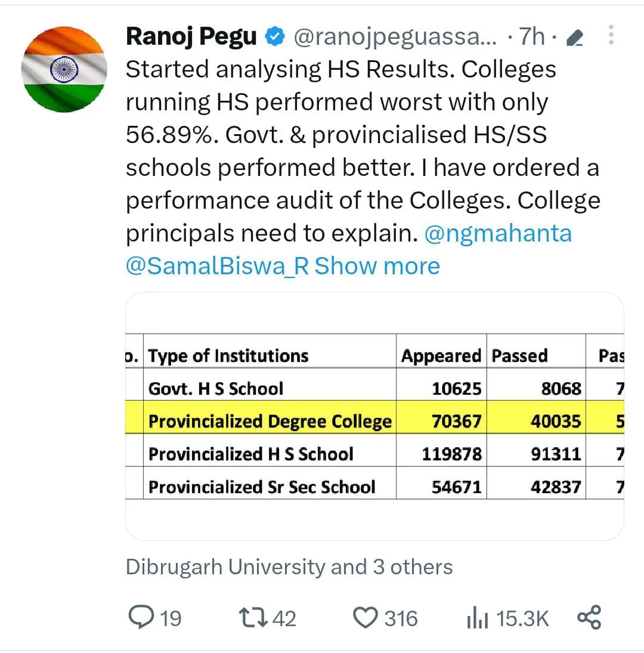Open the reply comment icon
The image size is (644, 653).
click(x=141, y=617)
